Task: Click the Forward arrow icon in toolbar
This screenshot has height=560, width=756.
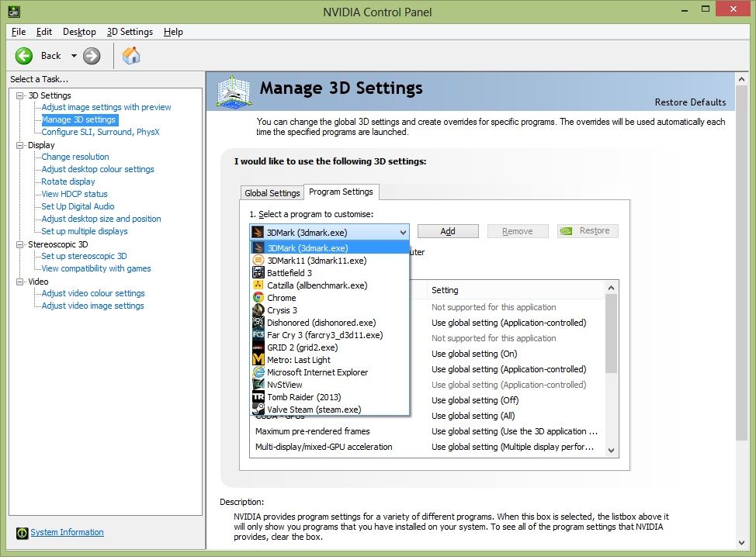Action: click(x=92, y=56)
